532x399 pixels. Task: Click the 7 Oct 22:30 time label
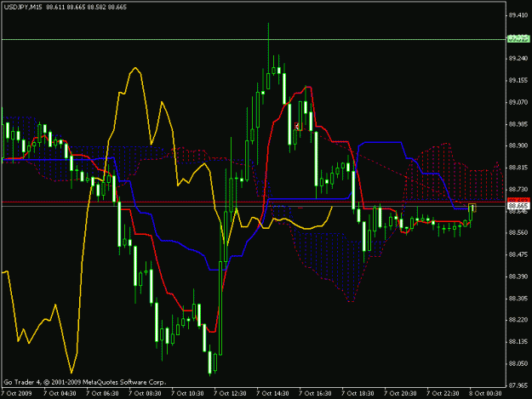click(443, 394)
